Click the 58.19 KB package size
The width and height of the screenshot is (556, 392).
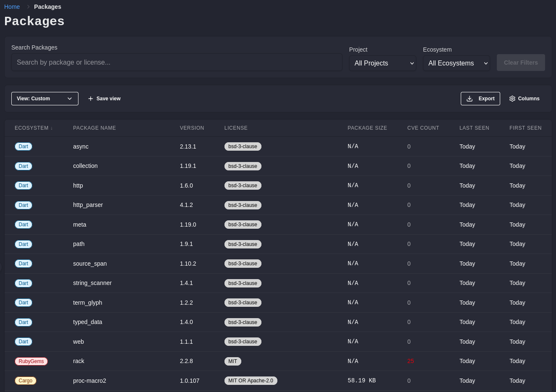coord(362,381)
